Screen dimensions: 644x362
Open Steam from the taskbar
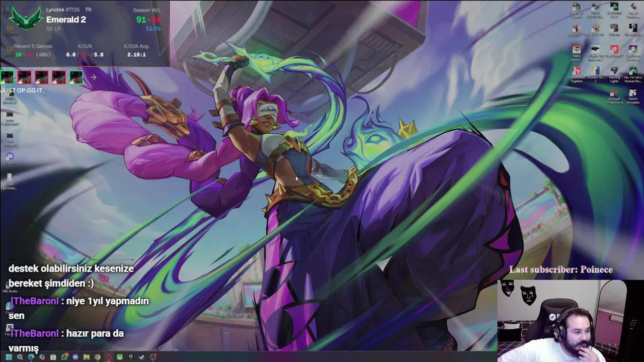pyautogui.click(x=142, y=357)
